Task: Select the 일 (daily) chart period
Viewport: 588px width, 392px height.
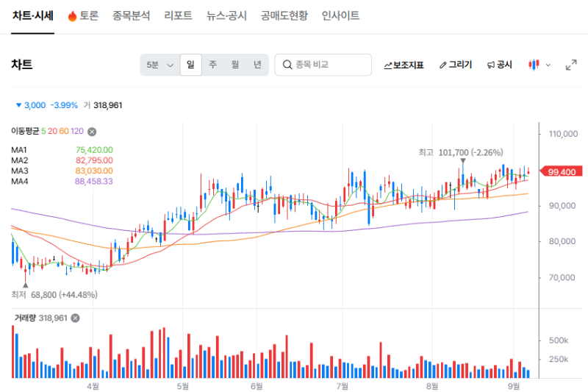Action: pyautogui.click(x=191, y=65)
